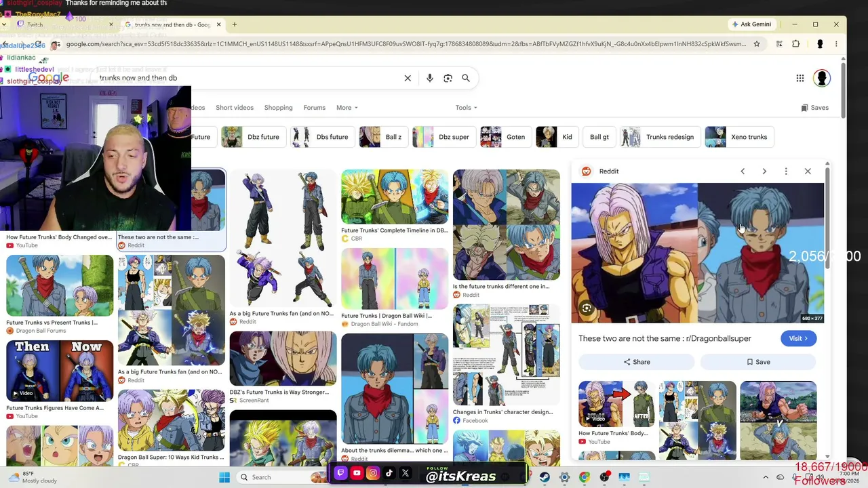The image size is (868, 488).
Task: Open the Chrome three-dot menu
Action: pos(836,44)
